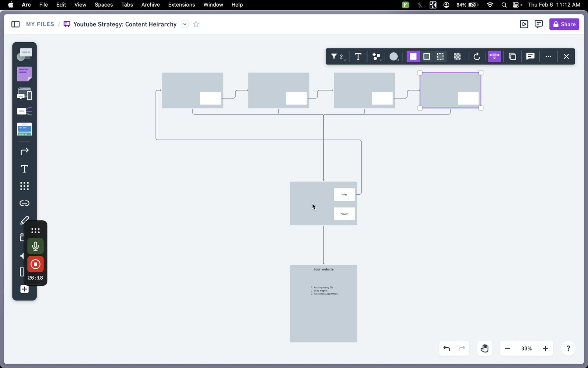Screen dimensions: 588x368
Task: Star the Youtube Strategy document
Action: click(196, 24)
